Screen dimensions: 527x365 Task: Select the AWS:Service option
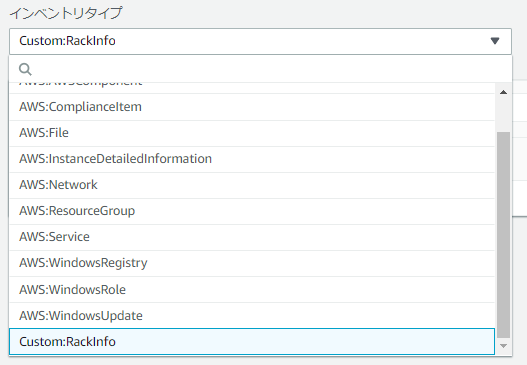tap(252, 237)
